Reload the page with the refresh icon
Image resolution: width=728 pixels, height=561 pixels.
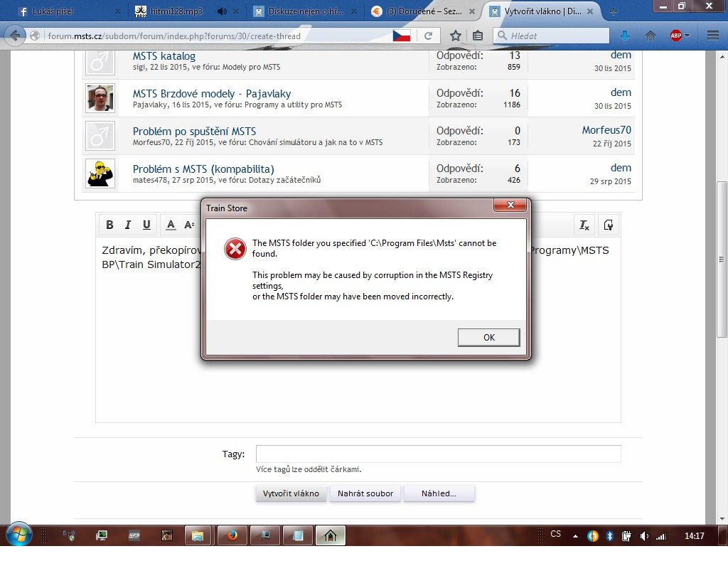pyautogui.click(x=428, y=36)
